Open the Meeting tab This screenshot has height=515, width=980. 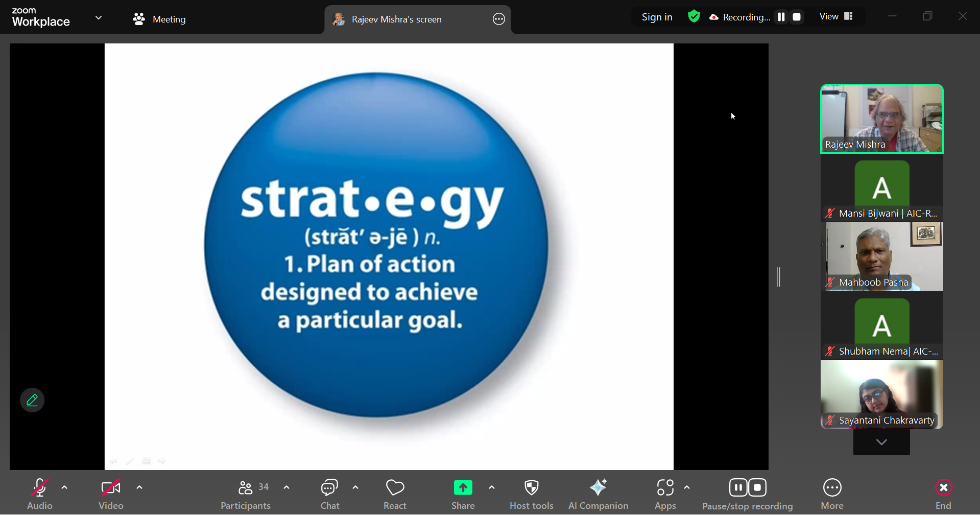pos(159,19)
